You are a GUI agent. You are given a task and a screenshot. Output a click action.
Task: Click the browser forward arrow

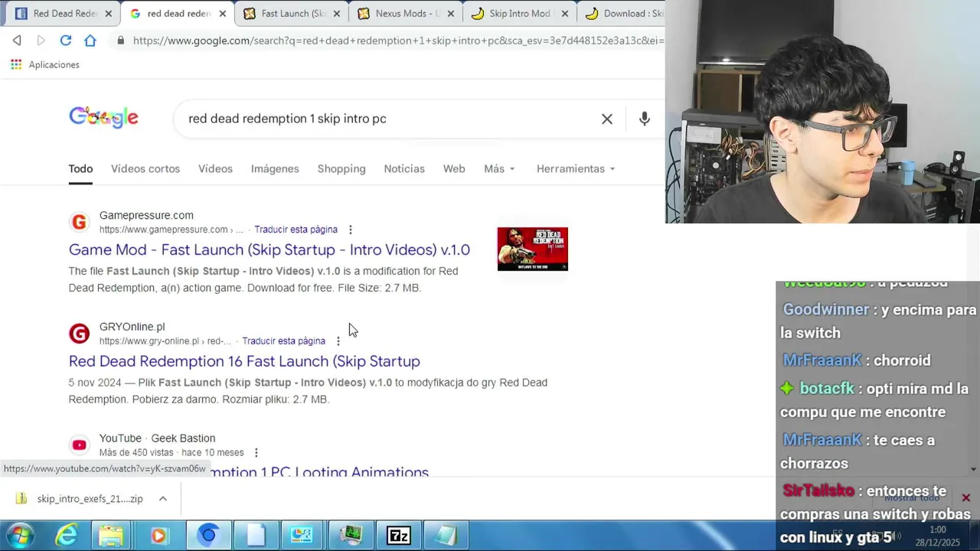[41, 41]
